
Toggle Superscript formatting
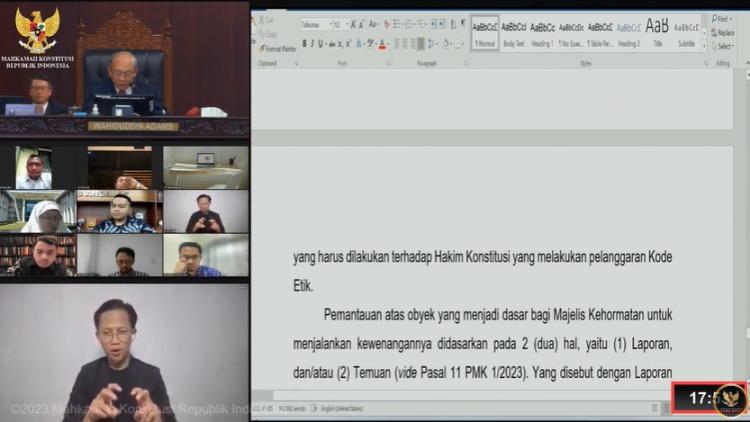point(348,44)
